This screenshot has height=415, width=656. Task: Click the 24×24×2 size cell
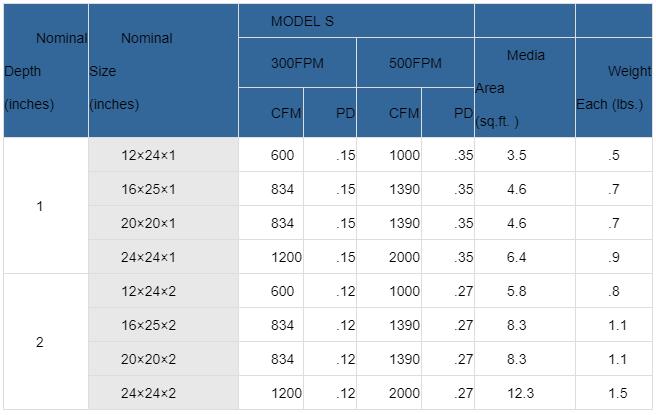coord(163,393)
